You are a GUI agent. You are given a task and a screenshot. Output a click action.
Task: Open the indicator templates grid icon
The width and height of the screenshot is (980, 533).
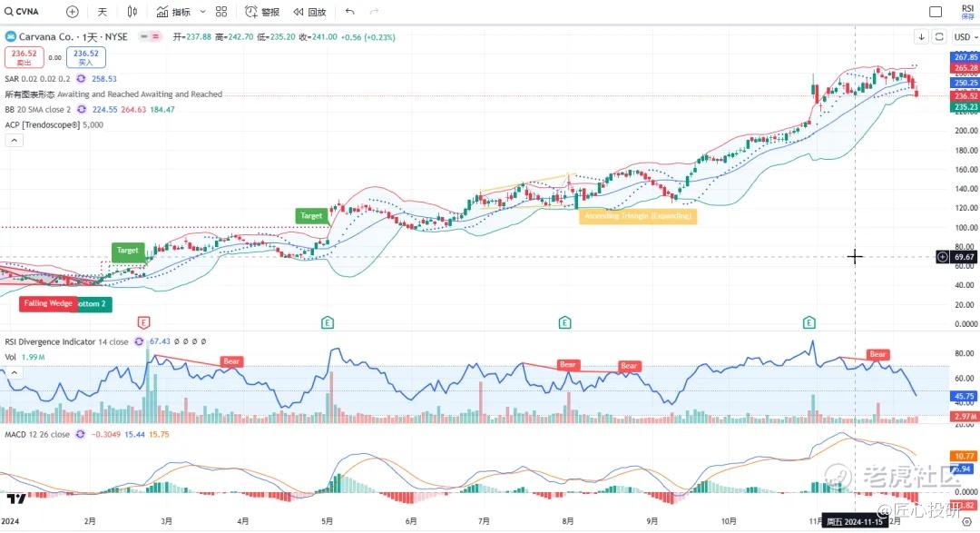tap(221, 11)
